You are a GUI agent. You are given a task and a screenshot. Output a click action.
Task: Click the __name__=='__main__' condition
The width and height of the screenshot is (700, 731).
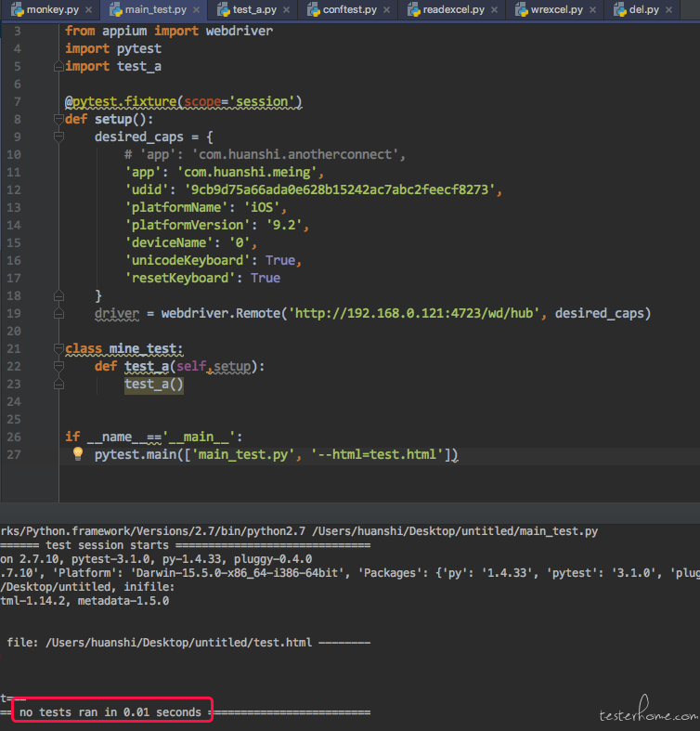162,437
